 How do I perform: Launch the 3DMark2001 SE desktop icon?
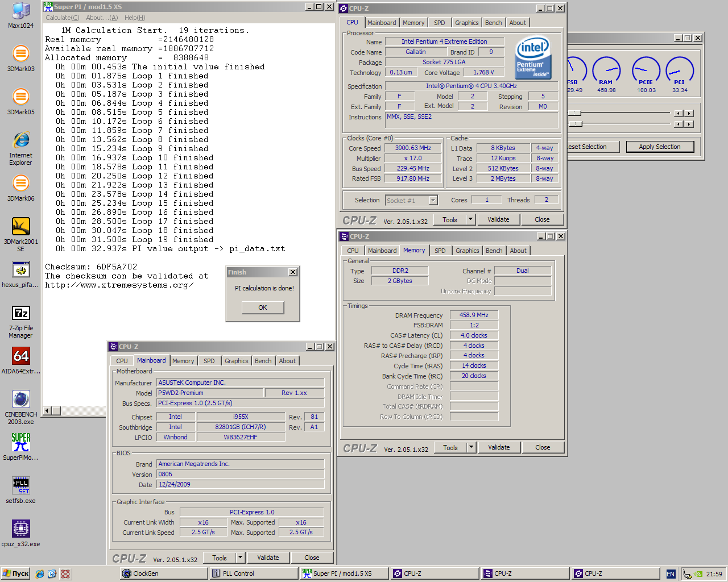pyautogui.click(x=21, y=235)
